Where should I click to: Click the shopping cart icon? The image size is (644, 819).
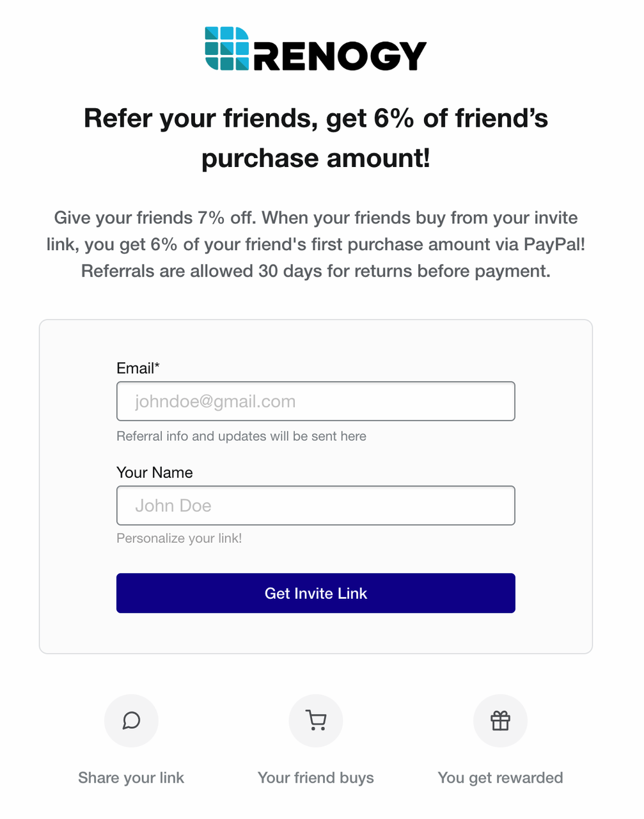(x=316, y=720)
